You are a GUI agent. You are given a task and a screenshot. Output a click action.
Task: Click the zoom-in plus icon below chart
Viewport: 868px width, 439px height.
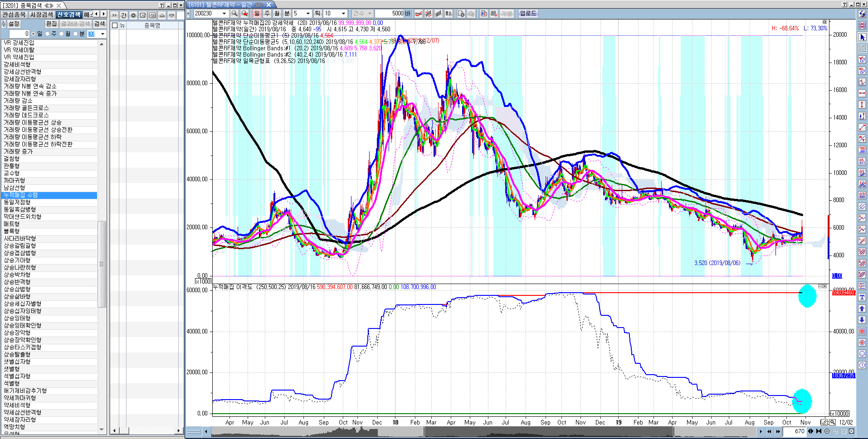[x=827, y=431]
